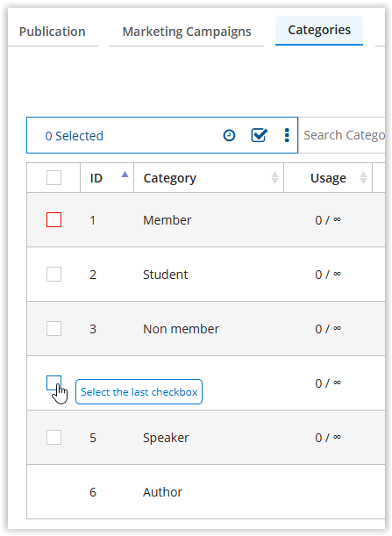
Task: Tick the header select-all checkbox
Action: (54, 178)
